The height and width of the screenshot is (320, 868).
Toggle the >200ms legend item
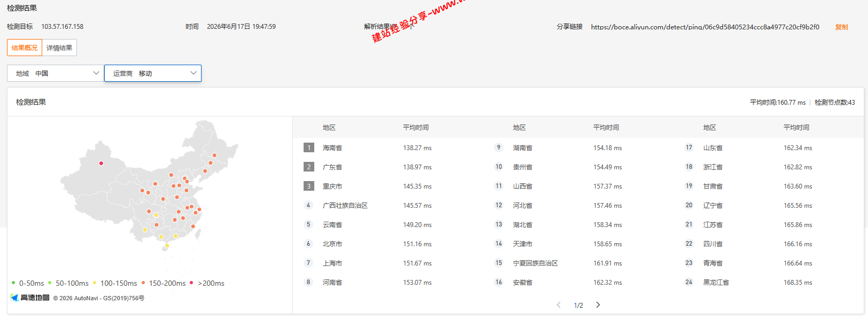tap(207, 283)
